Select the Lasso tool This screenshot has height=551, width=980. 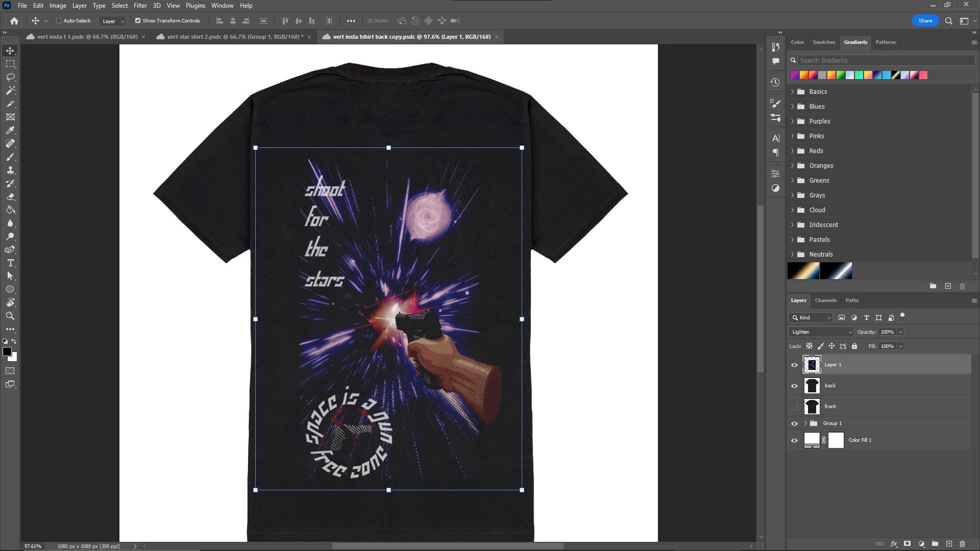[x=10, y=78]
